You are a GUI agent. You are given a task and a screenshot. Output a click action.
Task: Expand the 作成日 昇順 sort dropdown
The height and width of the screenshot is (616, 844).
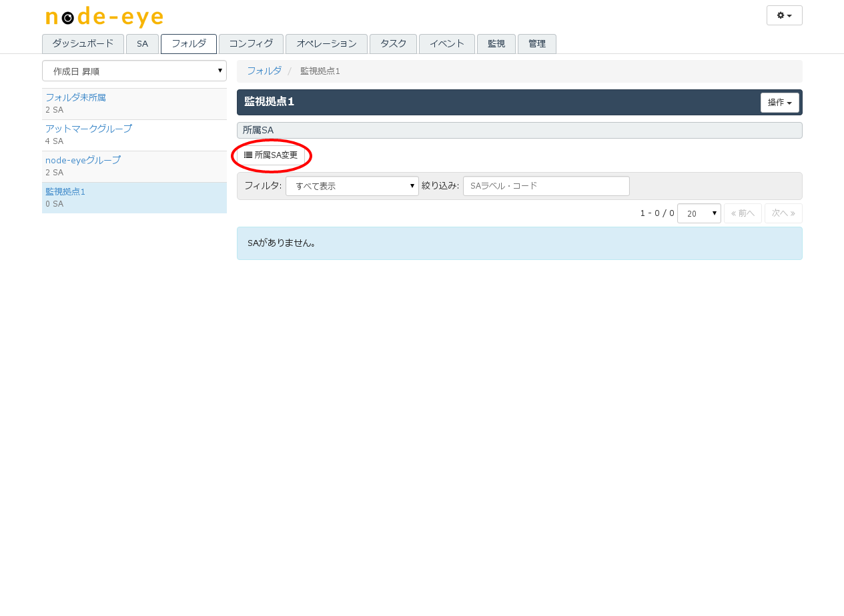(x=134, y=71)
